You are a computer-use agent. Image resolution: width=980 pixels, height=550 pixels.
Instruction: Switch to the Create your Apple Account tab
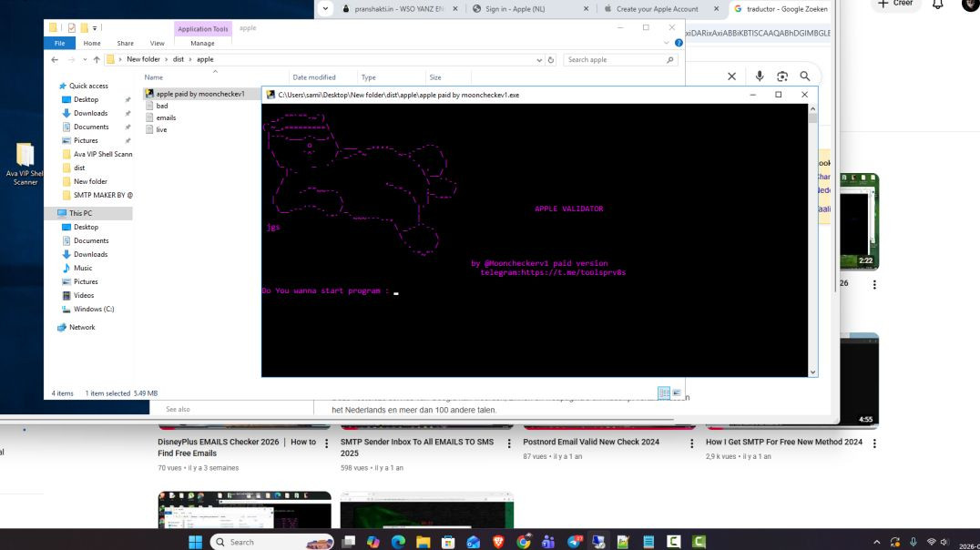pos(656,9)
